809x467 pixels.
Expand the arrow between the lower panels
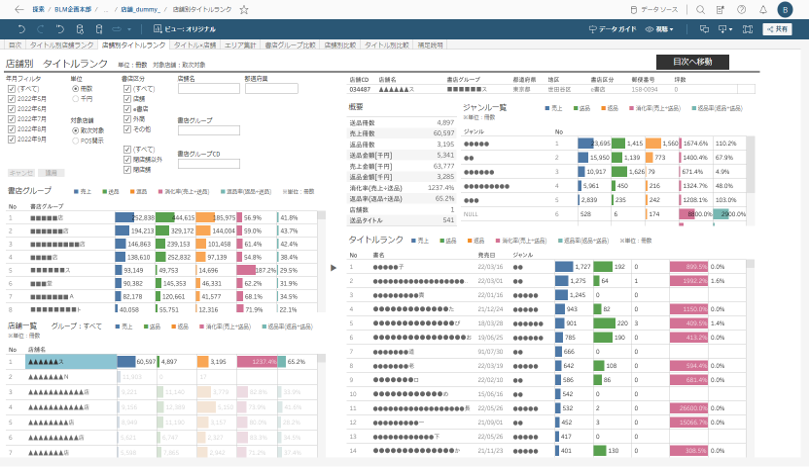(x=333, y=267)
